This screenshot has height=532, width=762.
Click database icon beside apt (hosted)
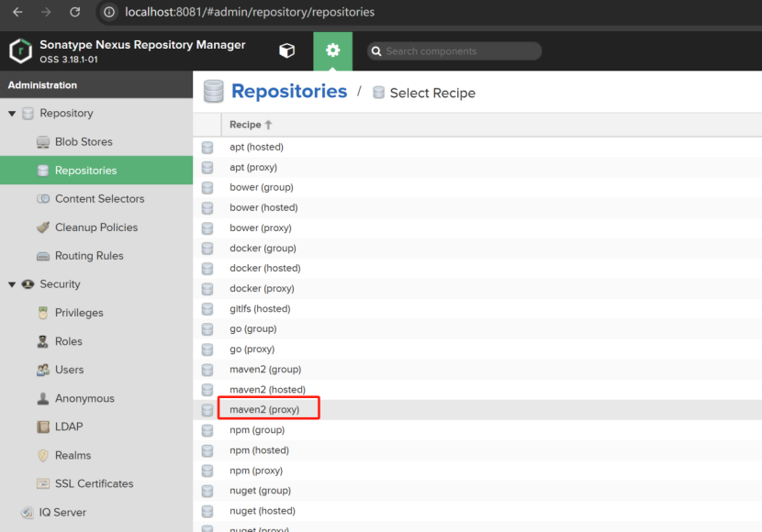coord(207,147)
